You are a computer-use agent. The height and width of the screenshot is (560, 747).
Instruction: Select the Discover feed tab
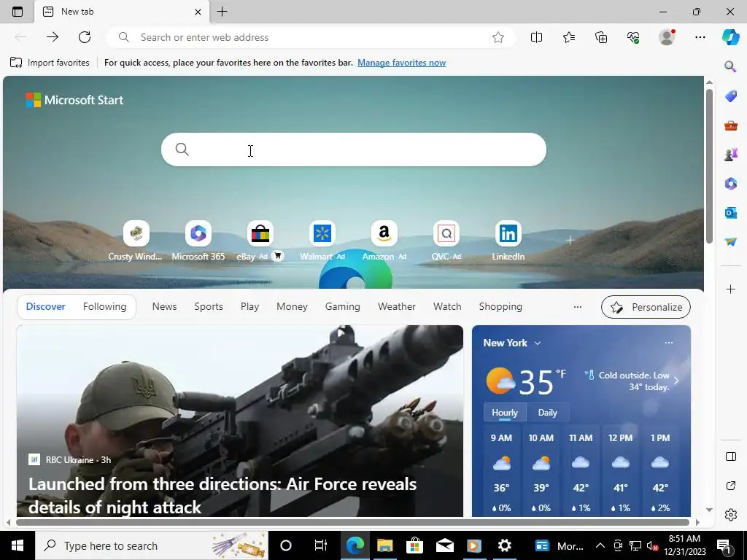[46, 307]
